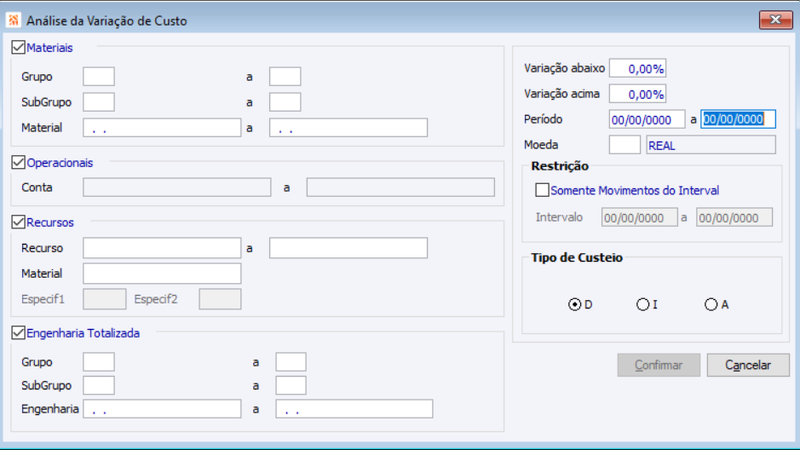Click the Moeda label
Viewport: 800px width, 450px height.
point(541,145)
